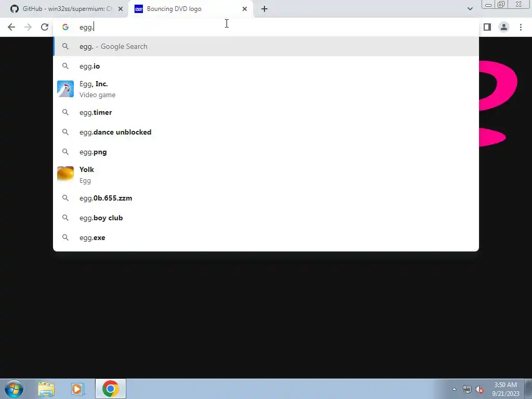Screen dimensions: 532x399
Task: Pick the 'egg.exe' suggestion
Action: pyautogui.click(x=266, y=237)
